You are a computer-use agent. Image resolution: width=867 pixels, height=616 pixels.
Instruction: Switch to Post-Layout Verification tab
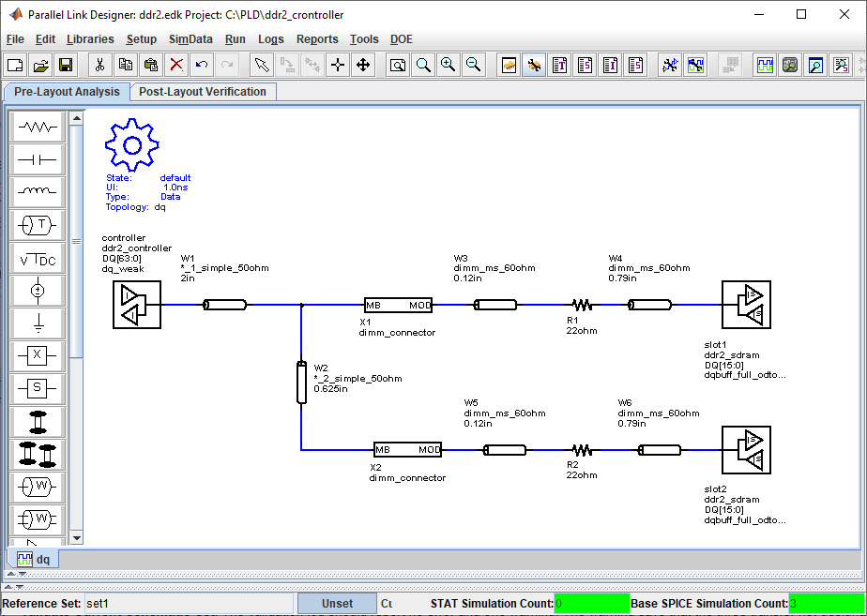(x=203, y=92)
